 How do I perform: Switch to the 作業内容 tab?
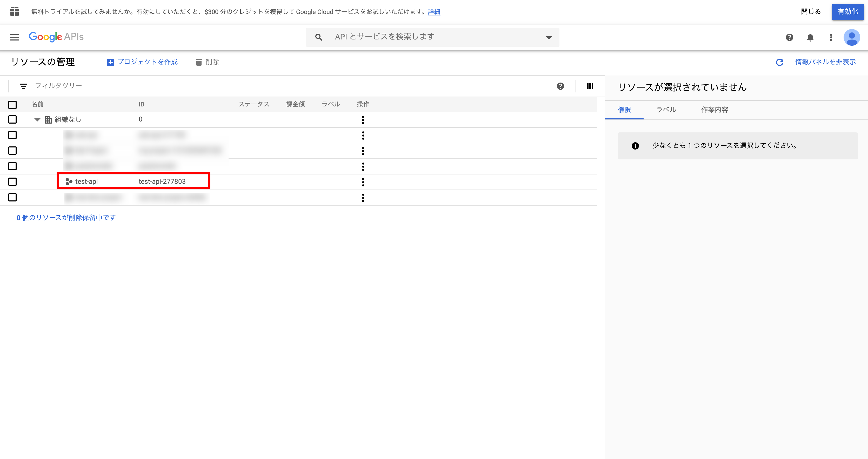tap(714, 110)
